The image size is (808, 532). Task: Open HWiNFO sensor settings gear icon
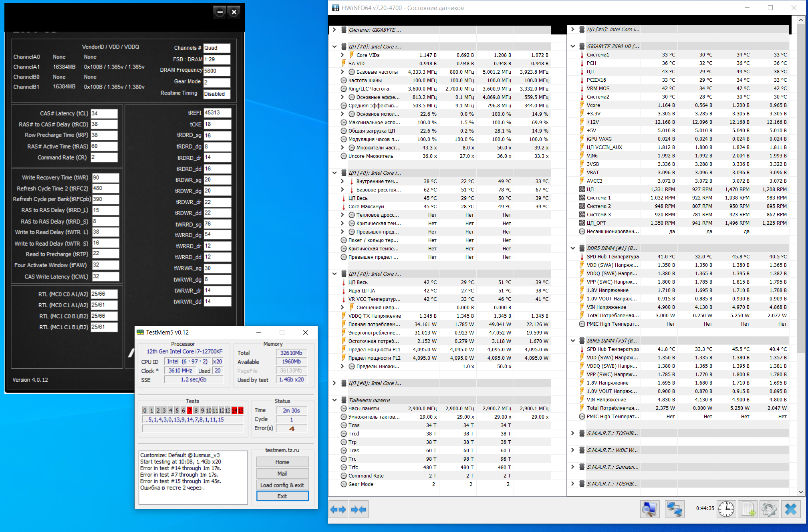769,510
